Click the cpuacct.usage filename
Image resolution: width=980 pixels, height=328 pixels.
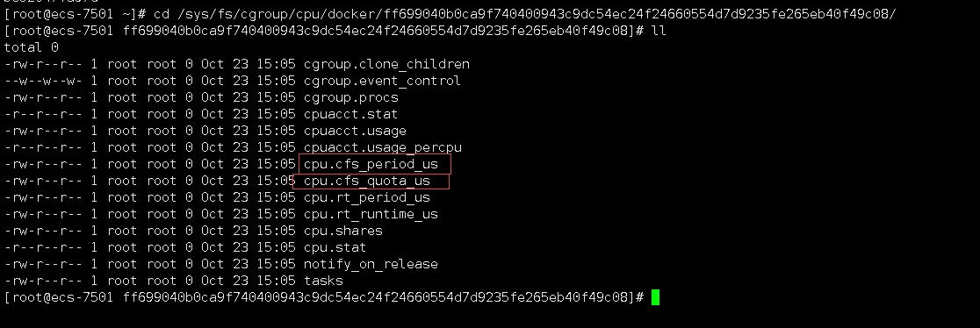[355, 132]
